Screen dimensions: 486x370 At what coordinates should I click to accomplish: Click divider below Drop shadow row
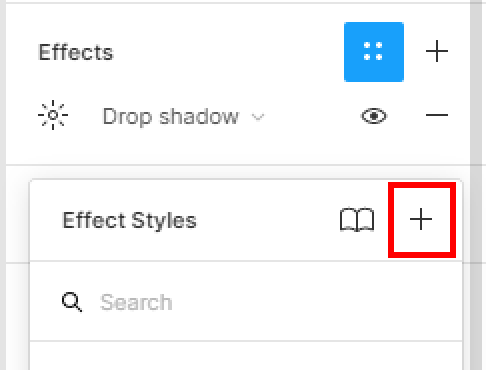pos(238,165)
